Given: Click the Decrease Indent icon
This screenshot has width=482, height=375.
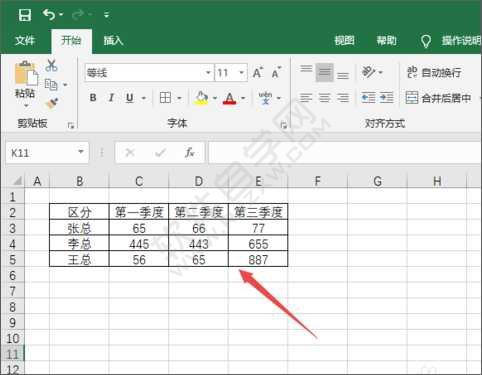Looking at the screenshot, I should (368, 98).
